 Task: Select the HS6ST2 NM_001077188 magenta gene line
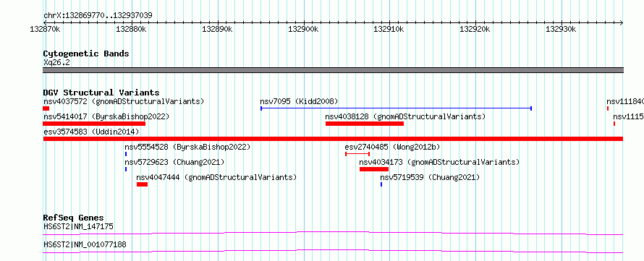(333, 251)
